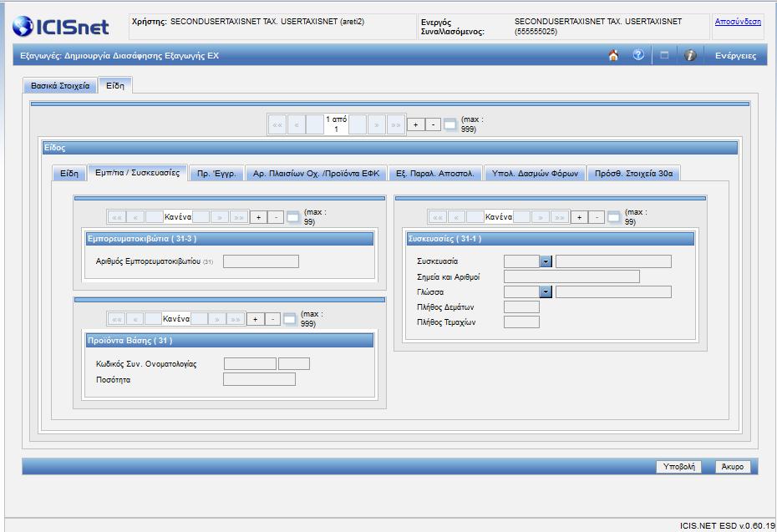The height and width of the screenshot is (532, 777).
Task: Open the Πρ. Έγγρ. tab
Action: click(x=216, y=174)
